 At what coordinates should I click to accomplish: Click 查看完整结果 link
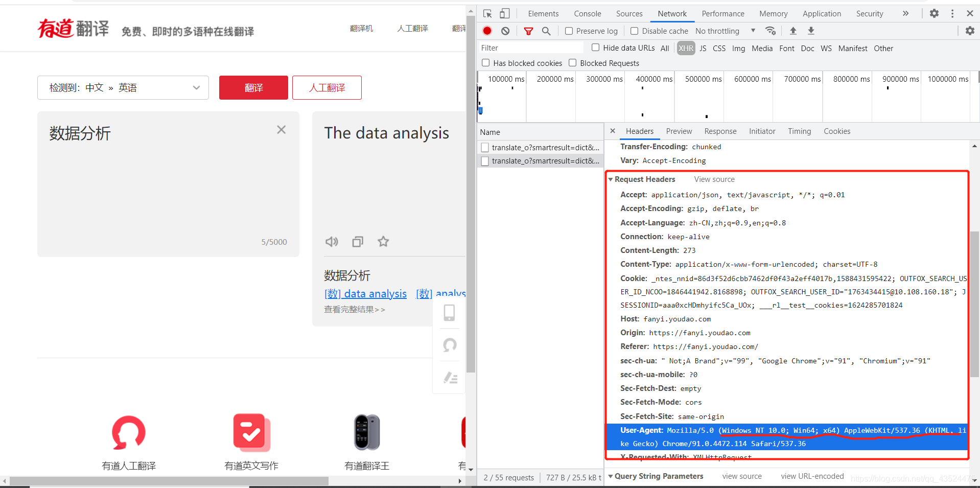[x=354, y=309]
